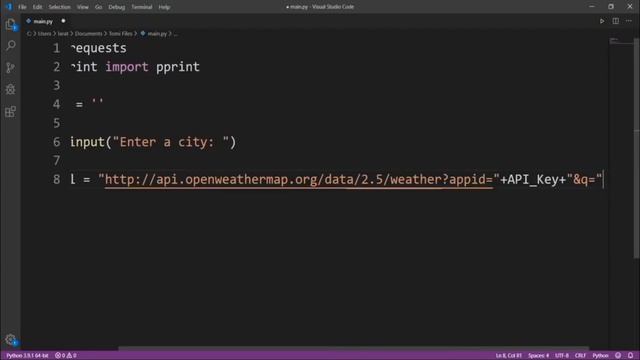This screenshot has height=360, width=640.
Task: Follow the openweathermap API URL link
Action: pos(299,180)
